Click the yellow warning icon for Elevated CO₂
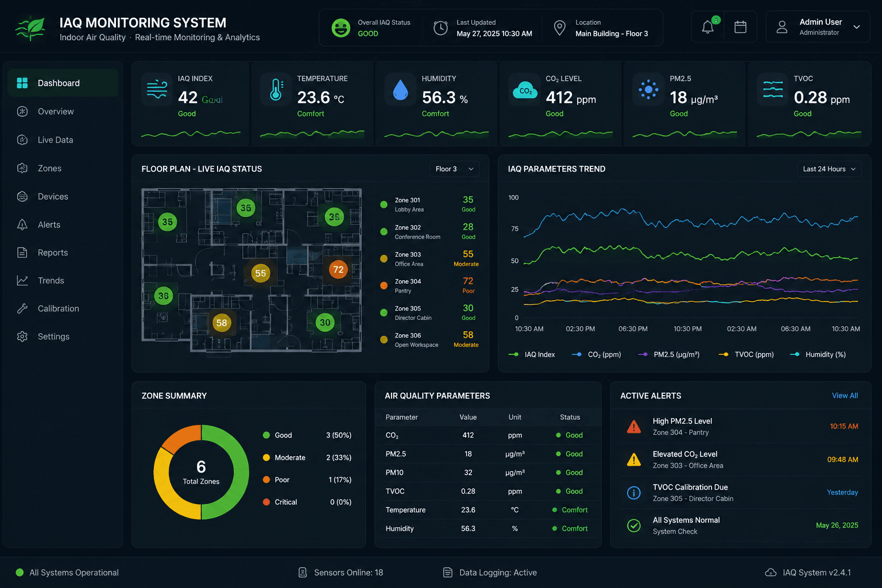This screenshot has width=882, height=588. [x=634, y=459]
